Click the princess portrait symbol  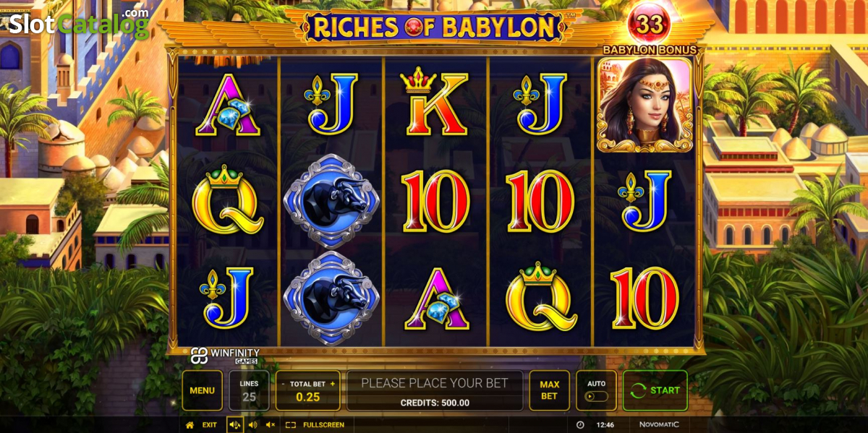coord(644,106)
